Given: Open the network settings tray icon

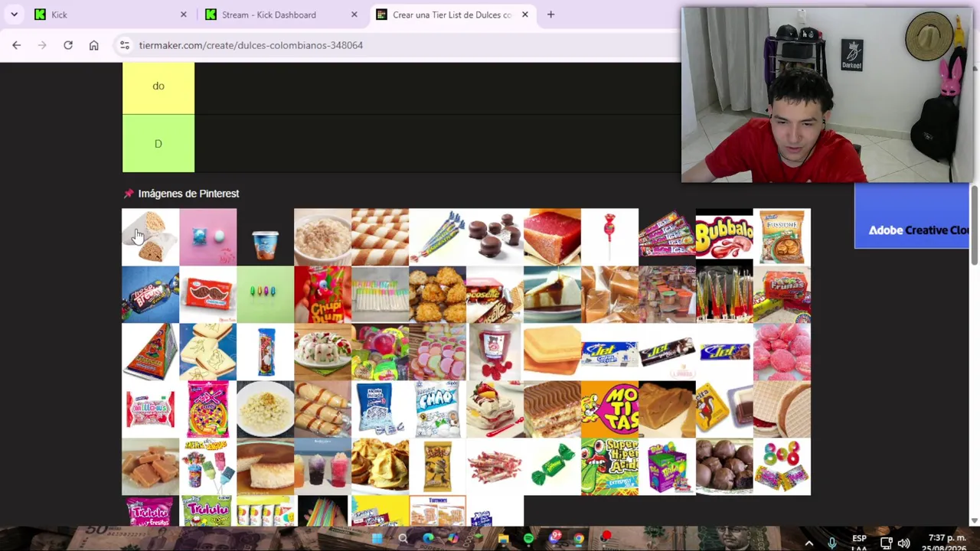Looking at the screenshot, I should [886, 543].
